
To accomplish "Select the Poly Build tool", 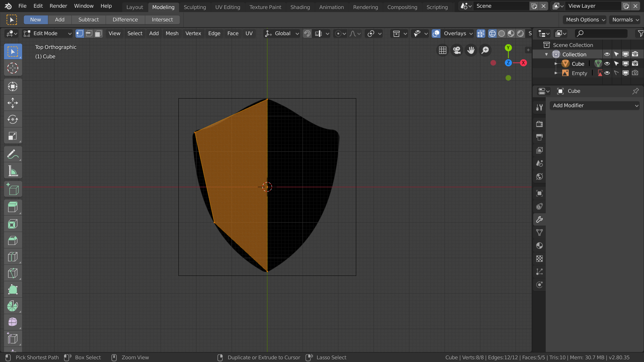I will click(13, 290).
